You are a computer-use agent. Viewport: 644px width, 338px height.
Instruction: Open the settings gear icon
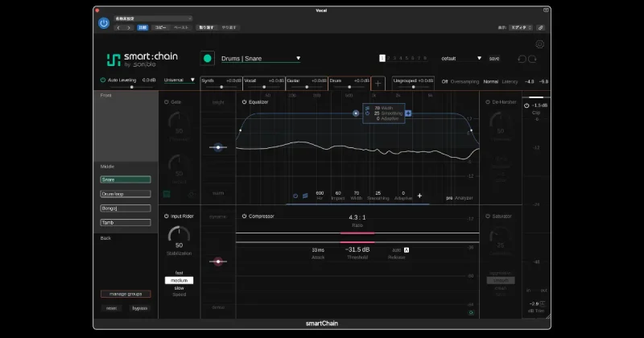click(539, 44)
